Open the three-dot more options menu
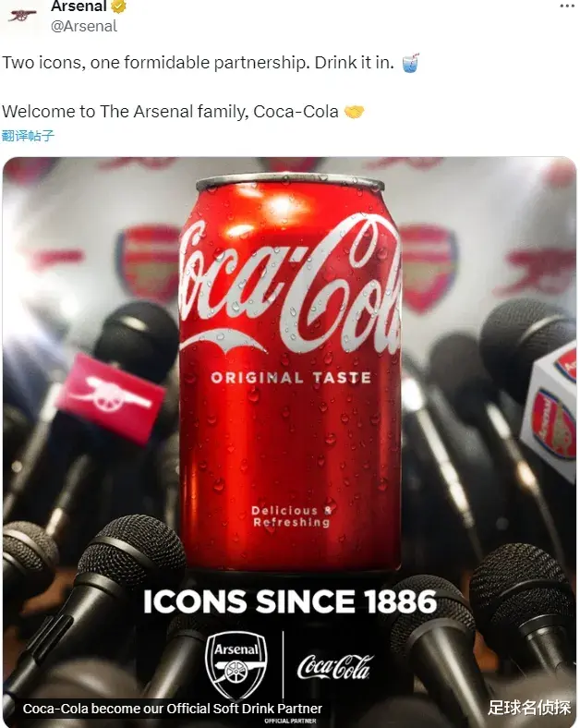This screenshot has width=580, height=728. coord(567,6)
